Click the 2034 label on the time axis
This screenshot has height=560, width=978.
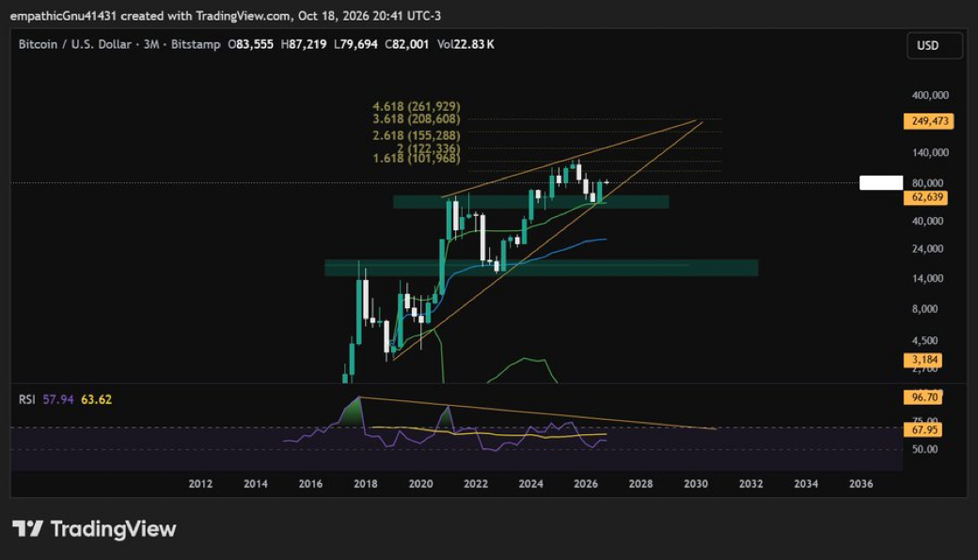tap(806, 483)
